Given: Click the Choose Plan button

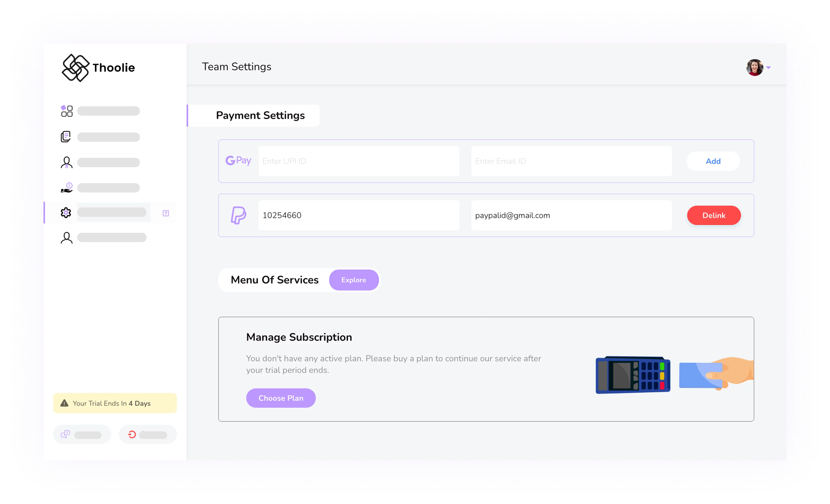Looking at the screenshot, I should click(281, 398).
